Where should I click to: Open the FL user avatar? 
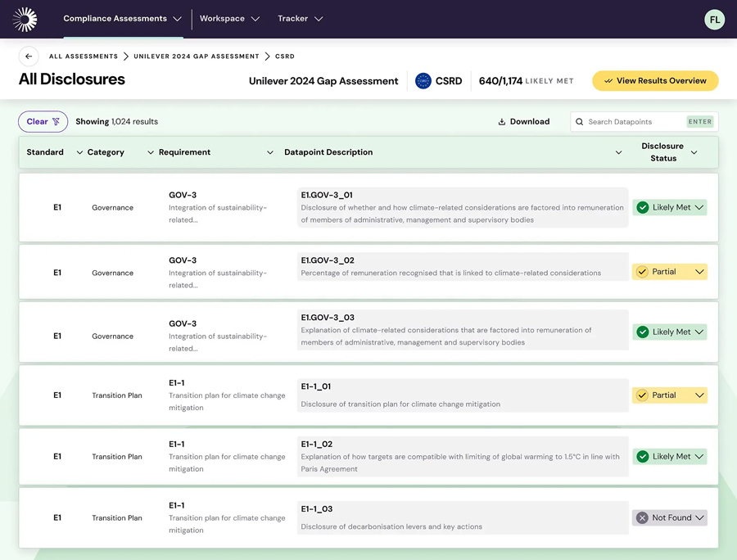(x=714, y=20)
